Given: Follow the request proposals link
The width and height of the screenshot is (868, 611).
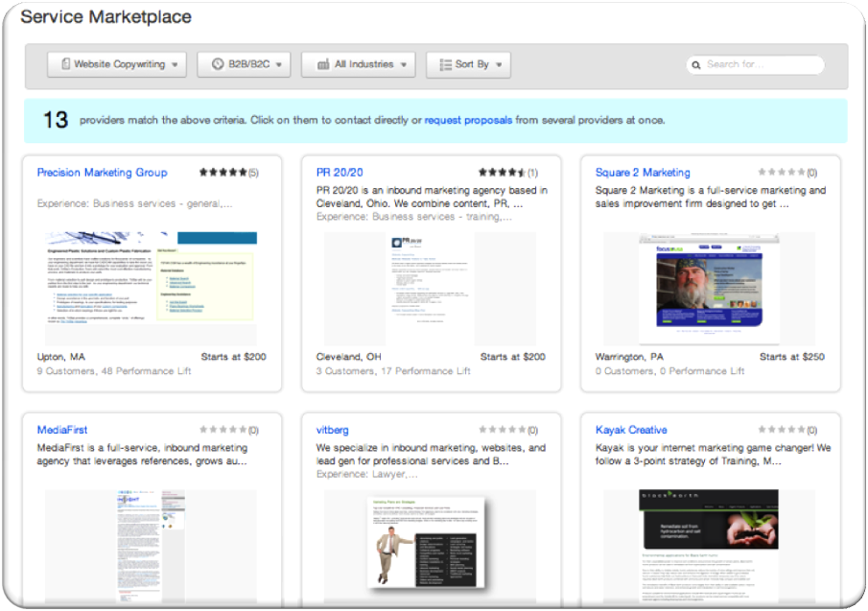Looking at the screenshot, I should point(468,121).
